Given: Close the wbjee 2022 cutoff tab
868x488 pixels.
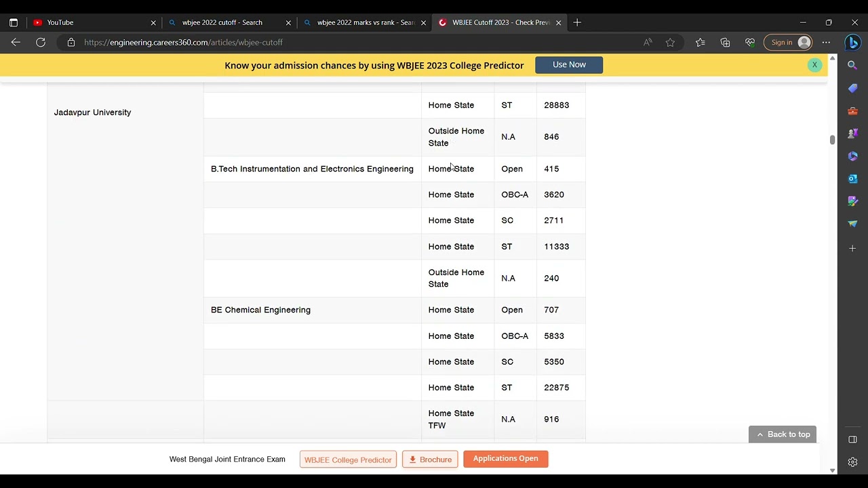Looking at the screenshot, I should pos(288,22).
